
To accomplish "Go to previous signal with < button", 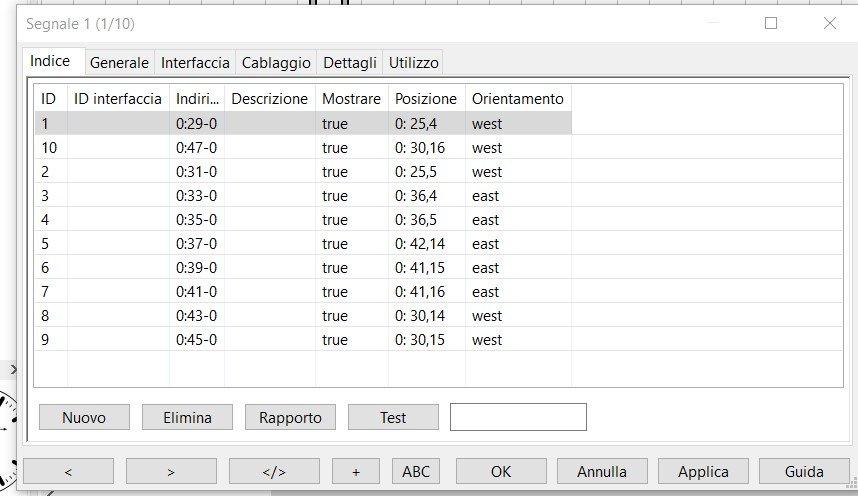I will (68, 471).
